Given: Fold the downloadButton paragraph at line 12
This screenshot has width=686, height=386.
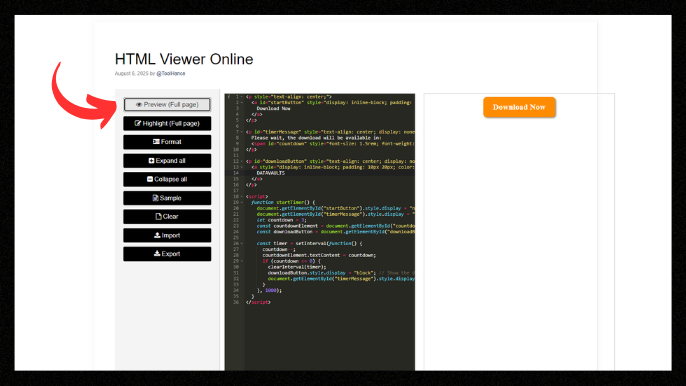Looking at the screenshot, I should [242, 161].
